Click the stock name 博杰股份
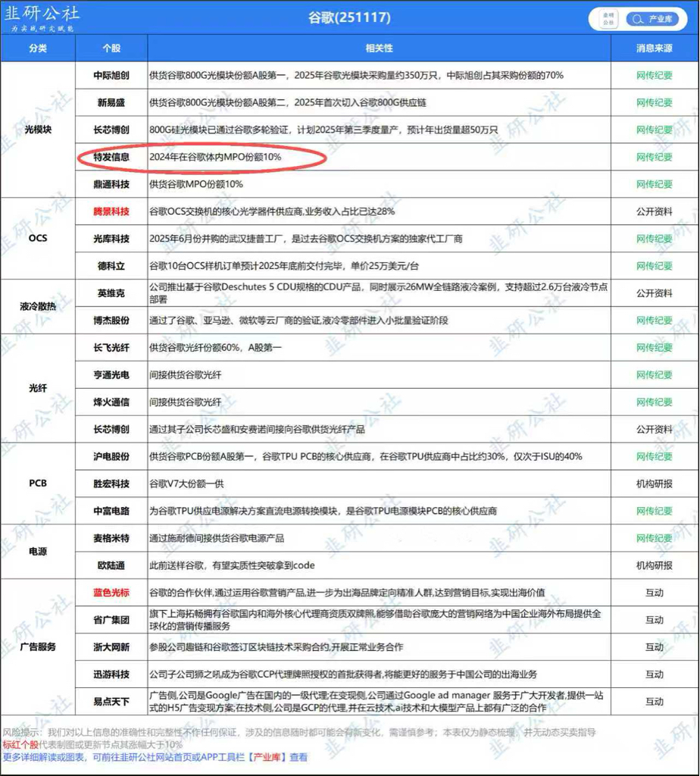700x776 pixels. pyautogui.click(x=111, y=321)
